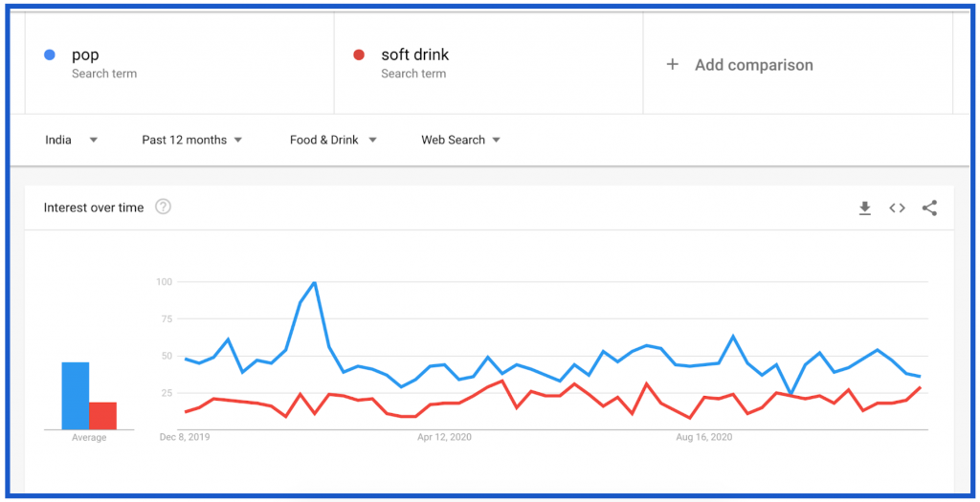Open the Food & Drink category dropdown
This screenshot has width=980, height=502.
click(333, 140)
